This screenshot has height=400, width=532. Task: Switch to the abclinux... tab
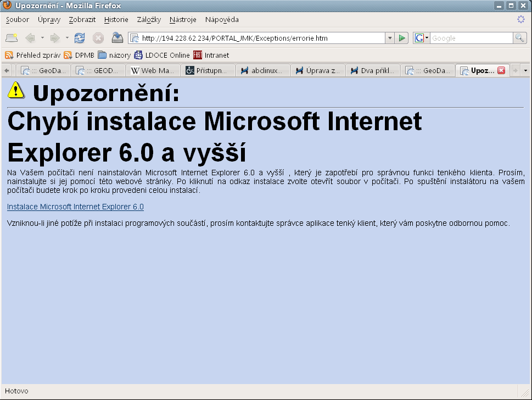tap(263, 71)
